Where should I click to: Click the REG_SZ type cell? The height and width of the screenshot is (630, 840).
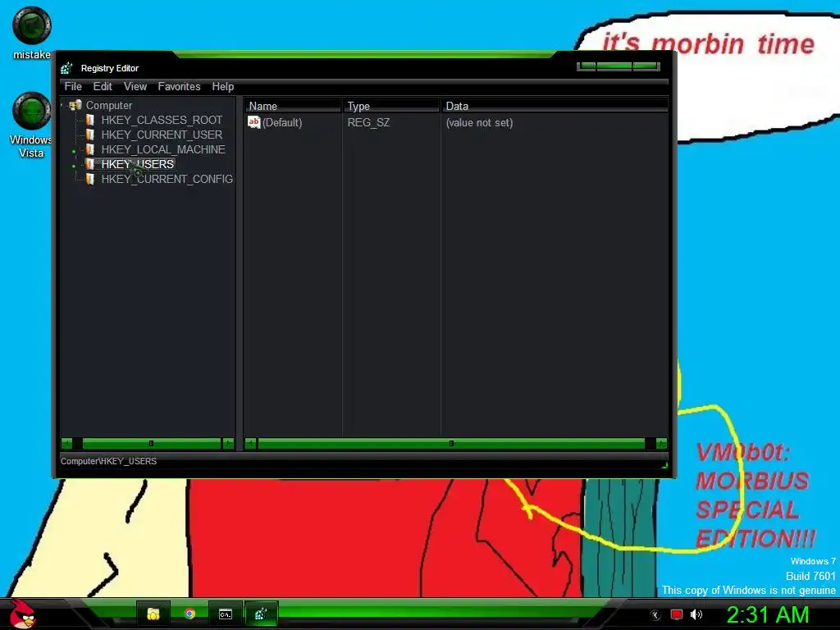click(x=368, y=123)
